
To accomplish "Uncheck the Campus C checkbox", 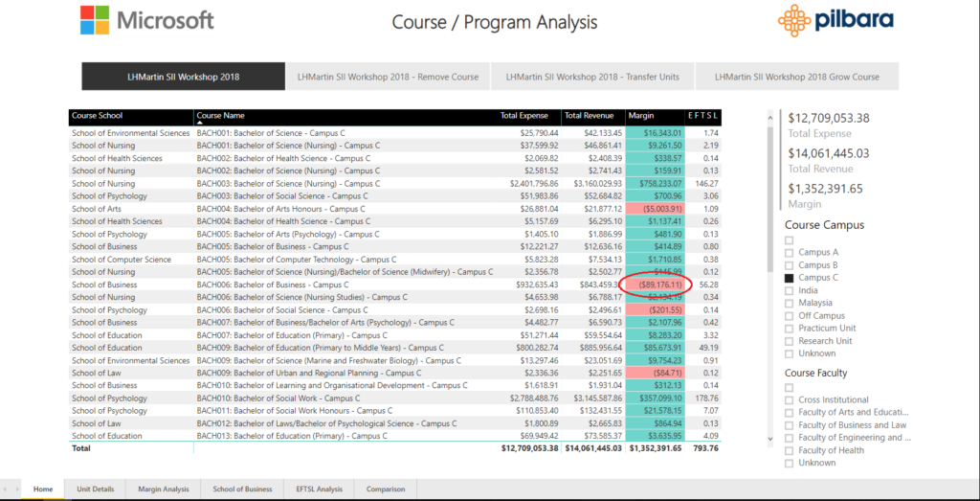I will [x=789, y=278].
